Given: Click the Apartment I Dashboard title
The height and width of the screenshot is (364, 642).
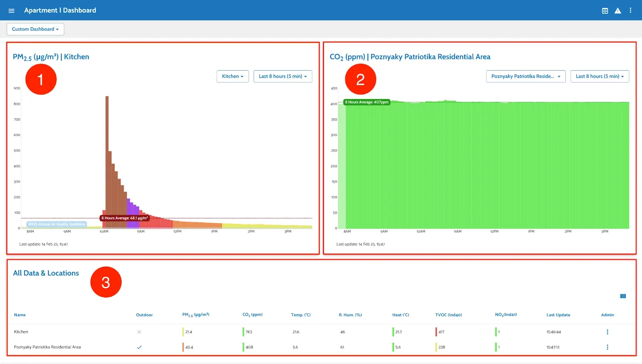Looking at the screenshot, I should pos(60,10).
